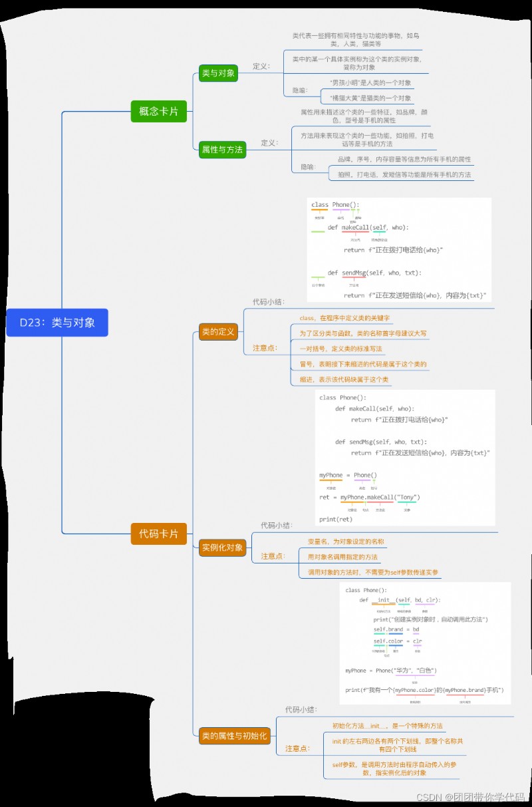Click note self参数，是调用方法时由程序自动传入的参数
This screenshot has height=807, width=532.
(x=394, y=769)
